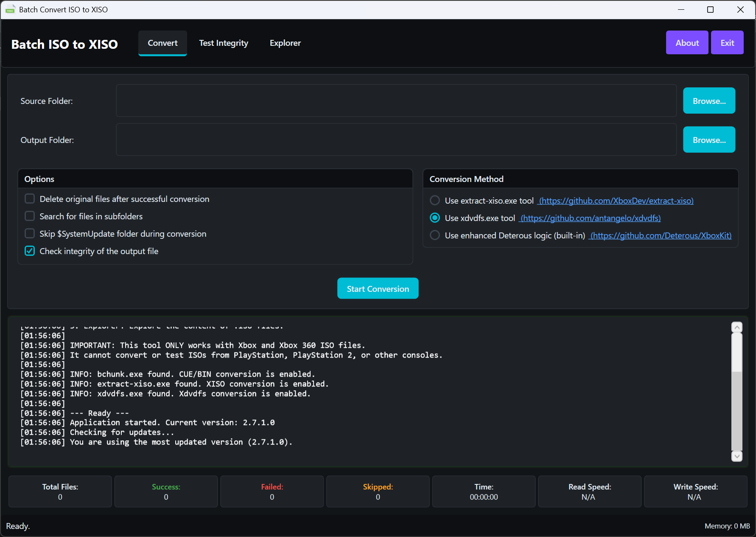
Task: Minimize the Batch Convert window
Action: pyautogui.click(x=681, y=9)
